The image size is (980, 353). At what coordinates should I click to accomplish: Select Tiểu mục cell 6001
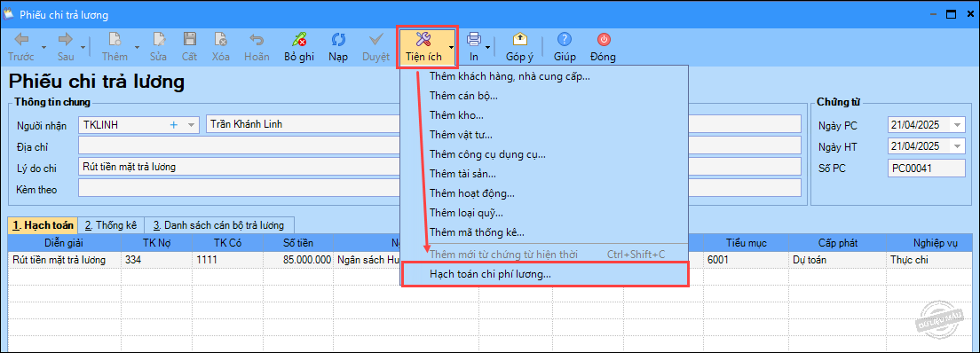pyautogui.click(x=747, y=260)
